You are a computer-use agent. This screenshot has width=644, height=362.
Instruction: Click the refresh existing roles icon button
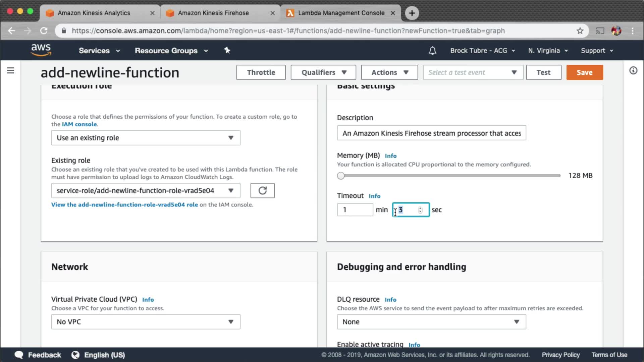click(x=262, y=190)
